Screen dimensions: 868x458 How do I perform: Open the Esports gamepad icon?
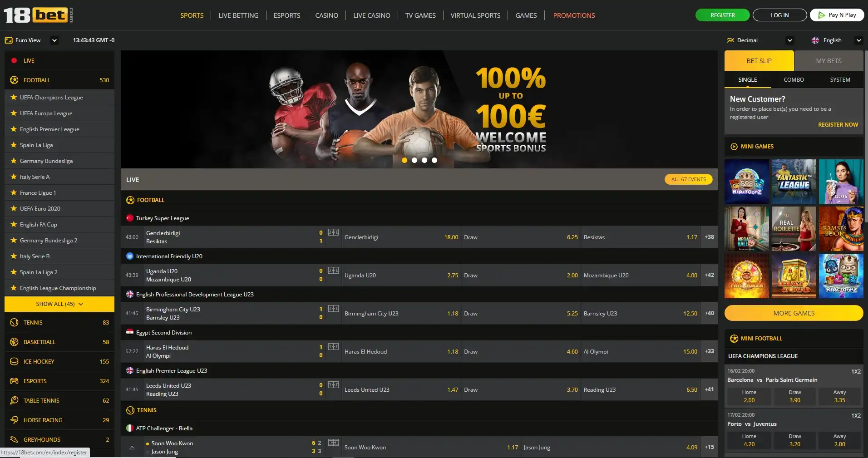(x=14, y=381)
